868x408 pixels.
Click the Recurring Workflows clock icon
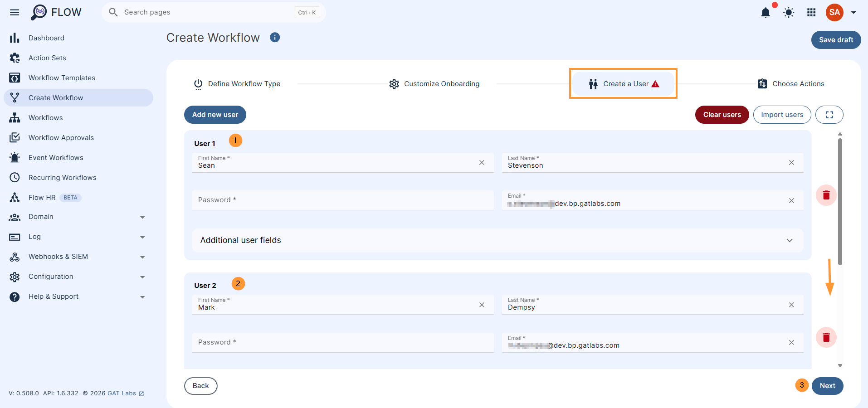pos(15,178)
